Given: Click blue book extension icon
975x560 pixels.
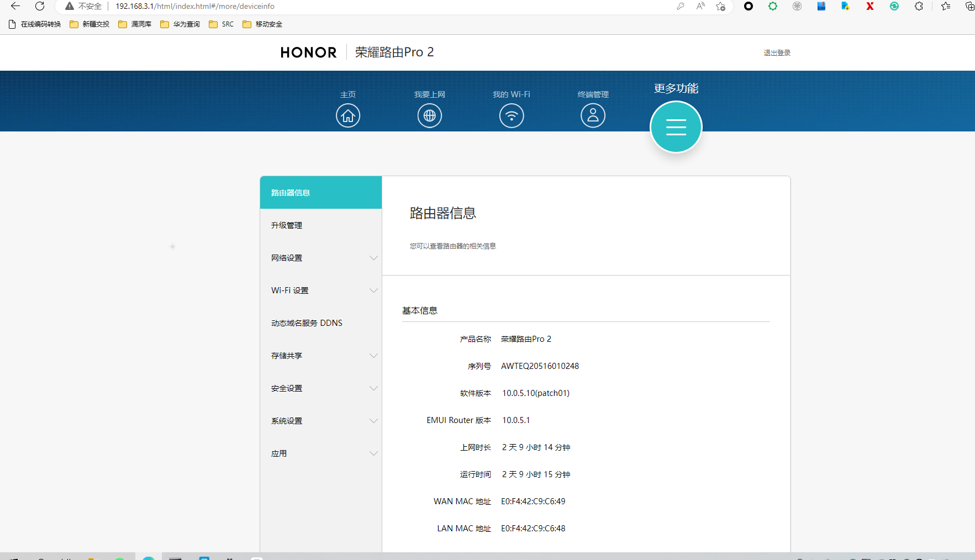Looking at the screenshot, I should 821,6.
